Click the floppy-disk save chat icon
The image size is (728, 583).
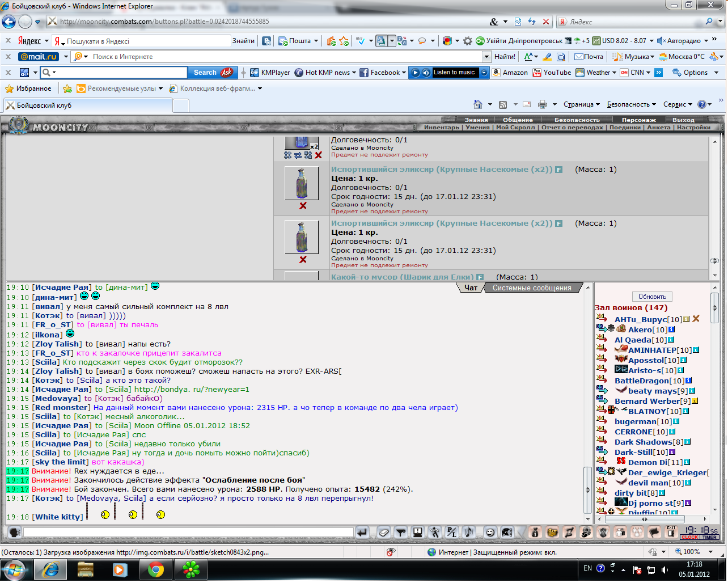pyautogui.click(x=418, y=533)
